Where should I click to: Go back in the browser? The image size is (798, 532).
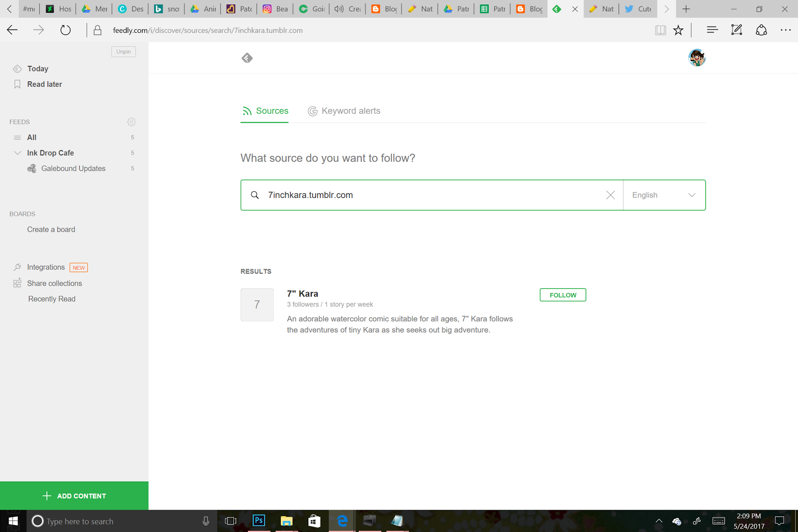[12, 30]
